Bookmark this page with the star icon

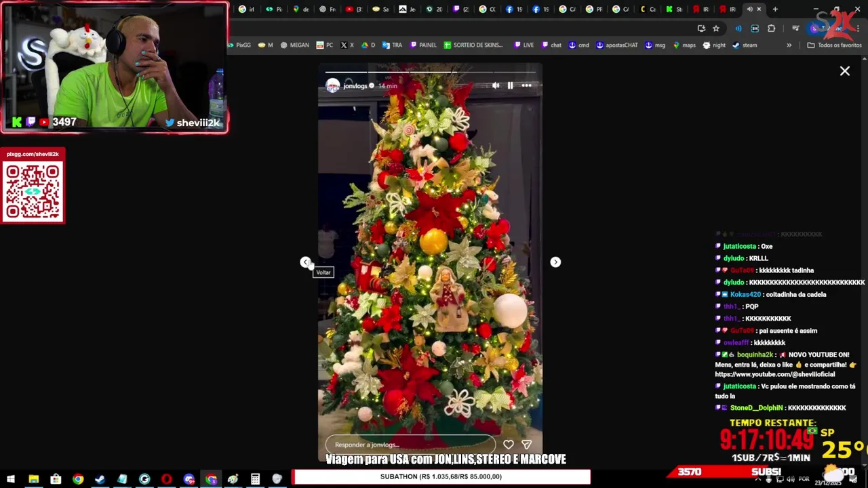(x=715, y=28)
